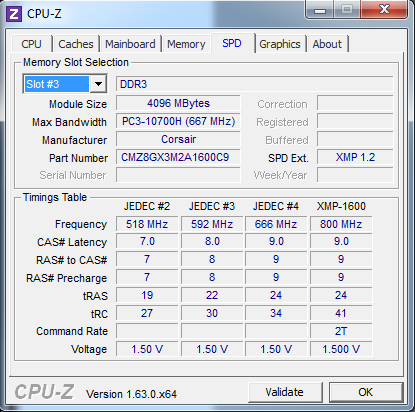This screenshot has height=412, width=415.
Task: Click the Part Number label
Action: pos(78,158)
